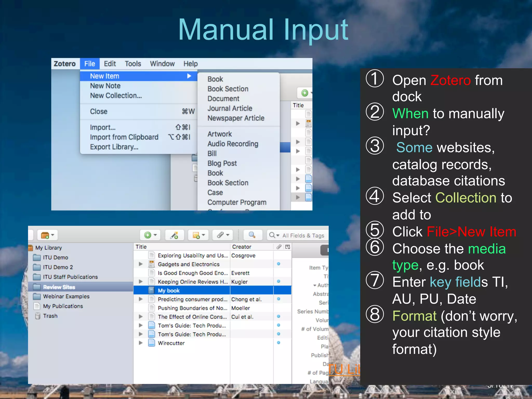The width and height of the screenshot is (532, 399).
Task: Click the Title header in upper Zotero window
Action: pos(298,105)
